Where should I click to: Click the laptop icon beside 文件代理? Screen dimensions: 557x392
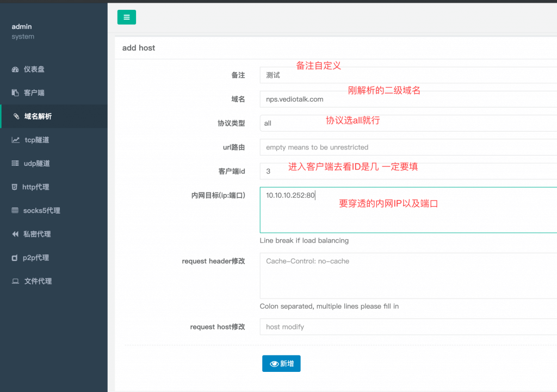point(15,282)
